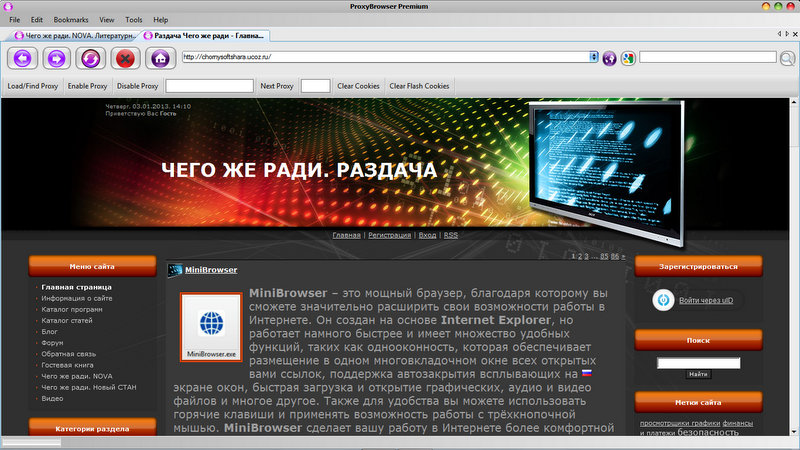The width and height of the screenshot is (800, 450).
Task: Click the безопасность tag link
Action: click(708, 432)
